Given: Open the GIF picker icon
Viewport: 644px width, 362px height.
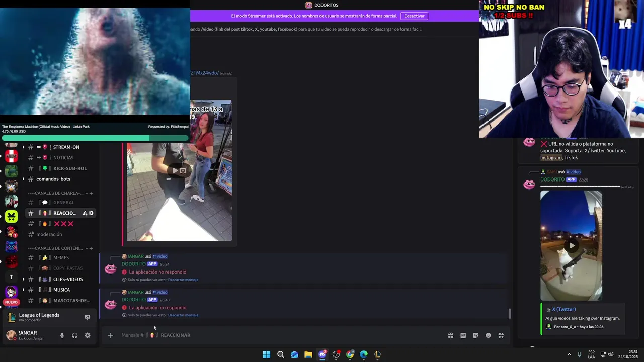Looking at the screenshot, I should 463,335.
